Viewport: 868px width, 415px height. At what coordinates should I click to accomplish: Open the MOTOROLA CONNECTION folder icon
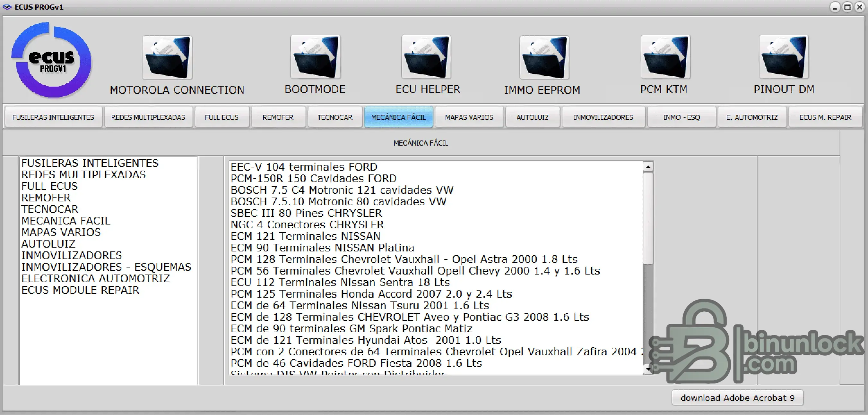pyautogui.click(x=167, y=57)
